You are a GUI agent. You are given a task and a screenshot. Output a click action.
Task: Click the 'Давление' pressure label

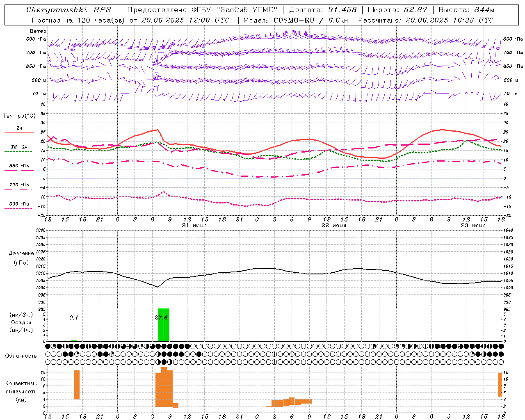pyautogui.click(x=21, y=253)
